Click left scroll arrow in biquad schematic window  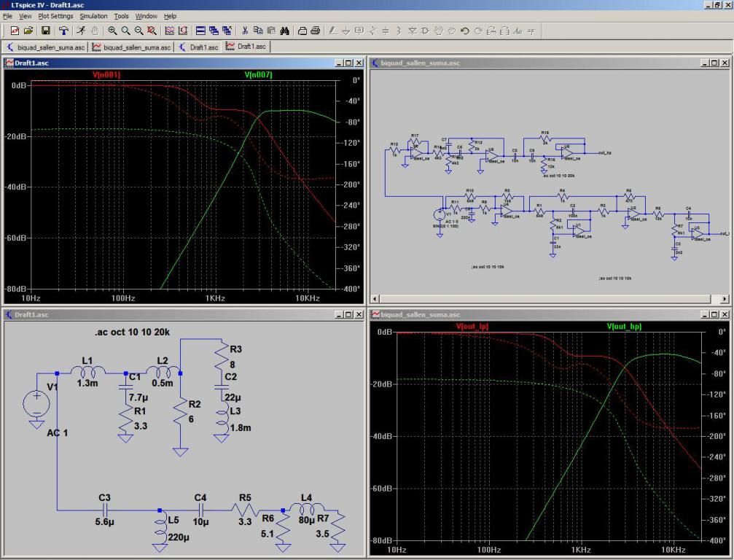(375, 298)
